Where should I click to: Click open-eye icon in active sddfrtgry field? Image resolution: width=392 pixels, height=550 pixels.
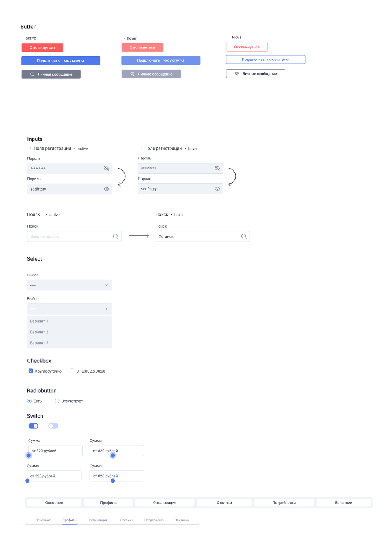click(x=107, y=189)
